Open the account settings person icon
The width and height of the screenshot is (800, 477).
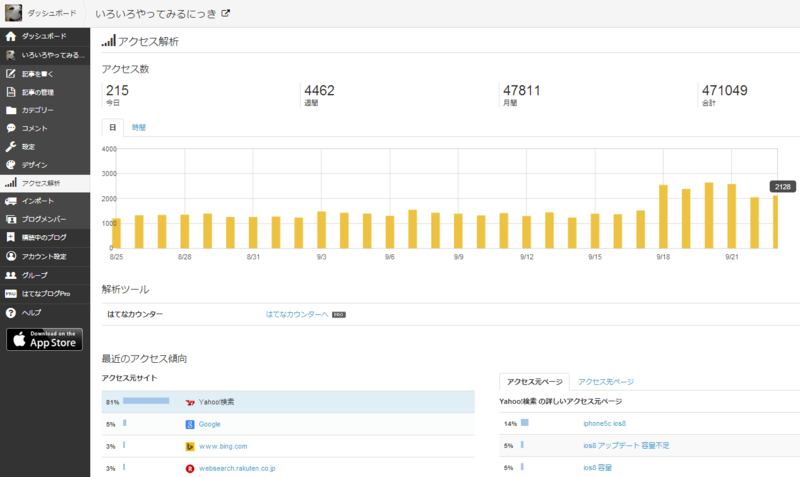click(x=11, y=256)
